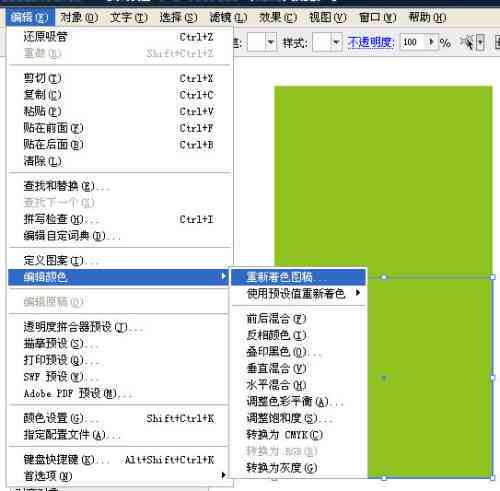Screen dimensions: 500x491
Task: Open the 窗口 menu
Action: [378, 17]
